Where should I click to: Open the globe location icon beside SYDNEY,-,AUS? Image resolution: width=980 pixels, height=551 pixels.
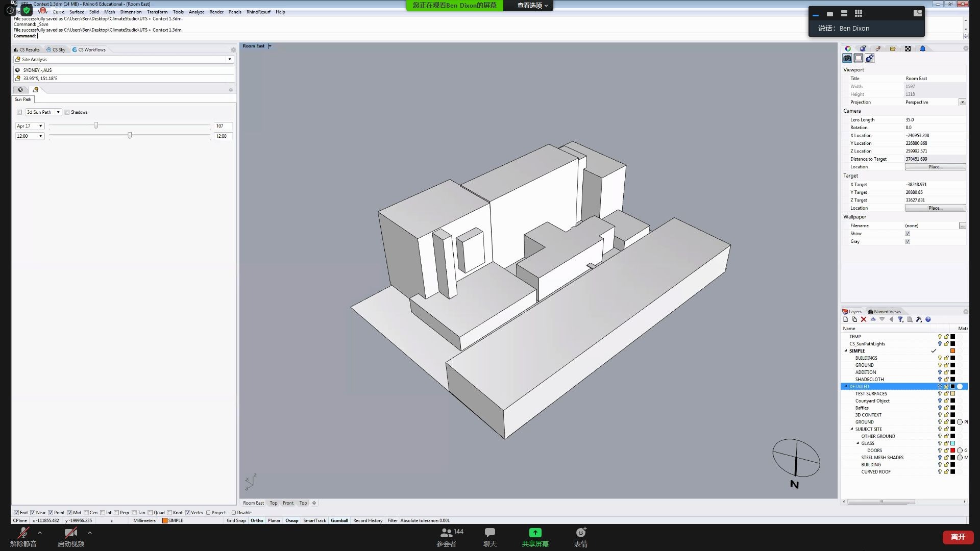18,70
